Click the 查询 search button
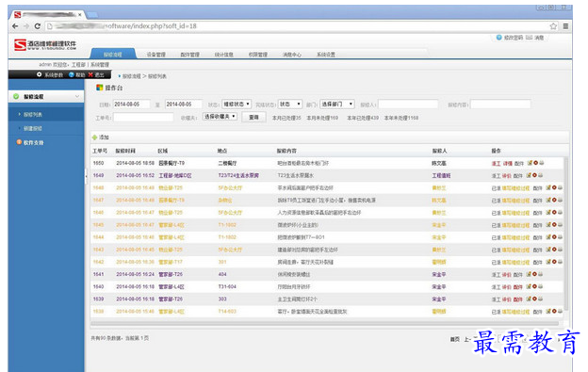The image size is (588, 372). tap(253, 118)
